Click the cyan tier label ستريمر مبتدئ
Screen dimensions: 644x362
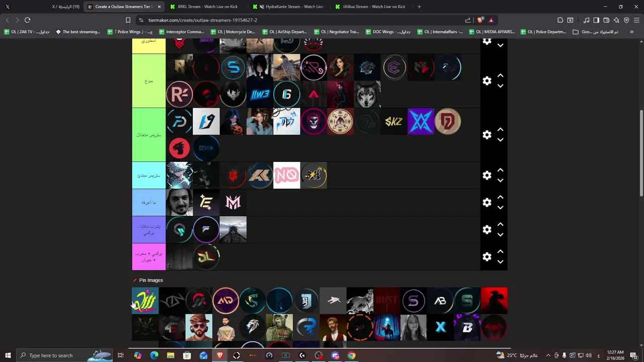coord(148,175)
